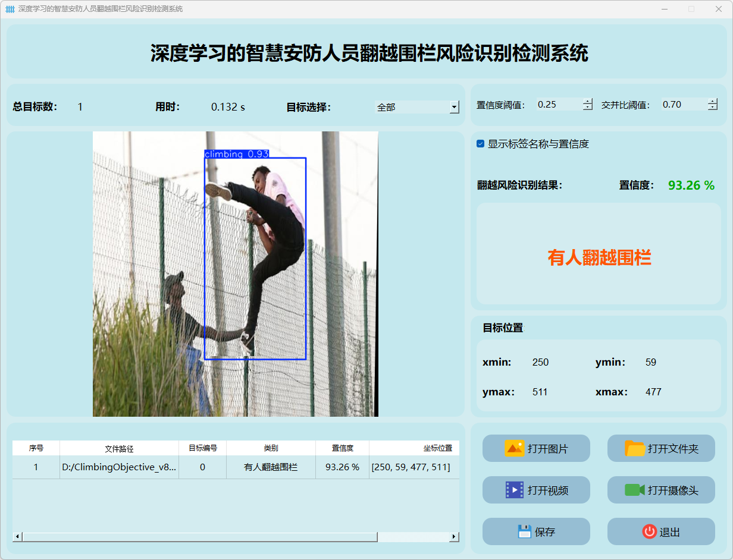Click the 目标编号 column header
This screenshot has width=733, height=560.
click(203, 448)
